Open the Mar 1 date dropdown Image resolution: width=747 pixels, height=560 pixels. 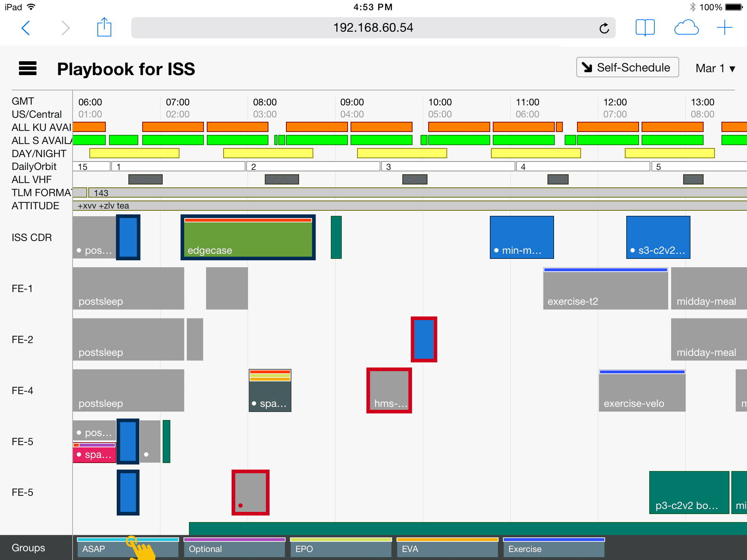[x=715, y=68]
